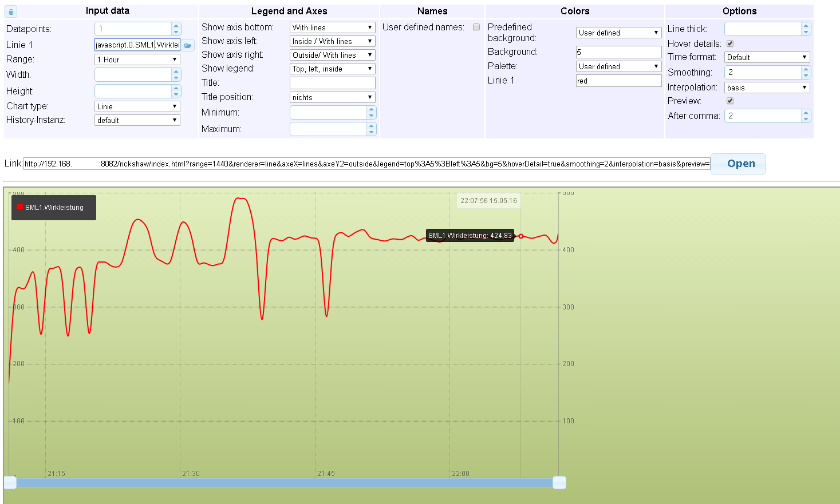This screenshot has height=504, width=840.
Task: Uncheck the Preview checkbox
Action: coord(730,101)
